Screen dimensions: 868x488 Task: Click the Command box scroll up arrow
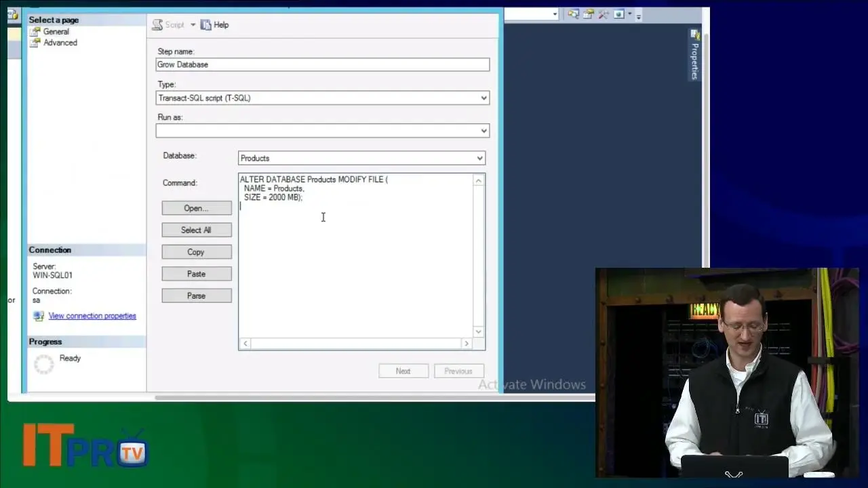(x=479, y=180)
